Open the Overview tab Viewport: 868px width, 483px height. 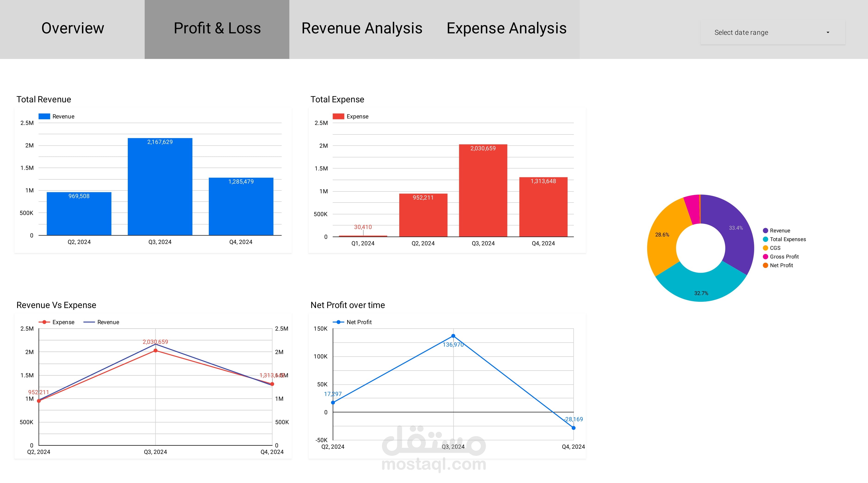[72, 28]
